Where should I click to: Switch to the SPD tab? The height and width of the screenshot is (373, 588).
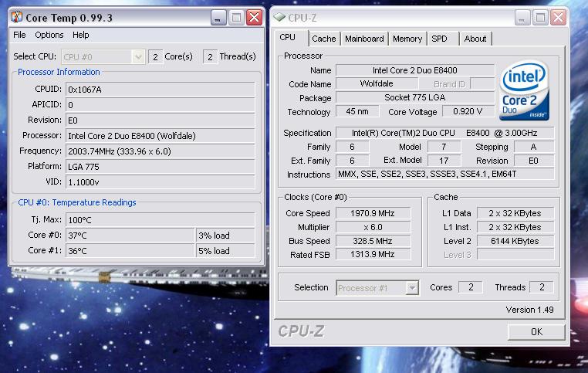click(x=439, y=39)
